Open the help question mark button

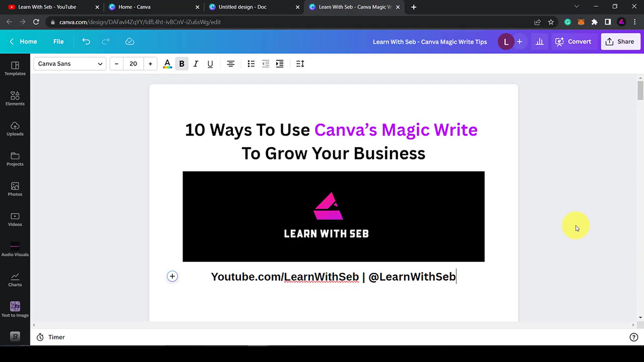click(x=634, y=337)
